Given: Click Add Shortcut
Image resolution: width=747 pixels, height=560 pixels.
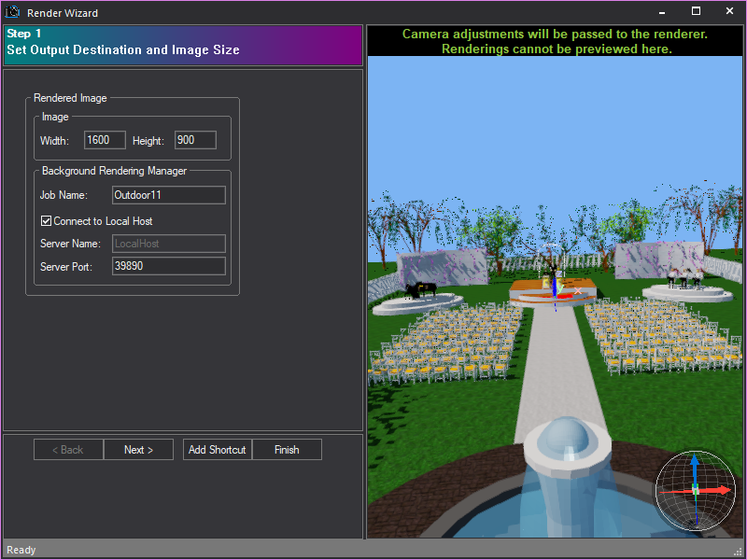Looking at the screenshot, I should coord(217,449).
